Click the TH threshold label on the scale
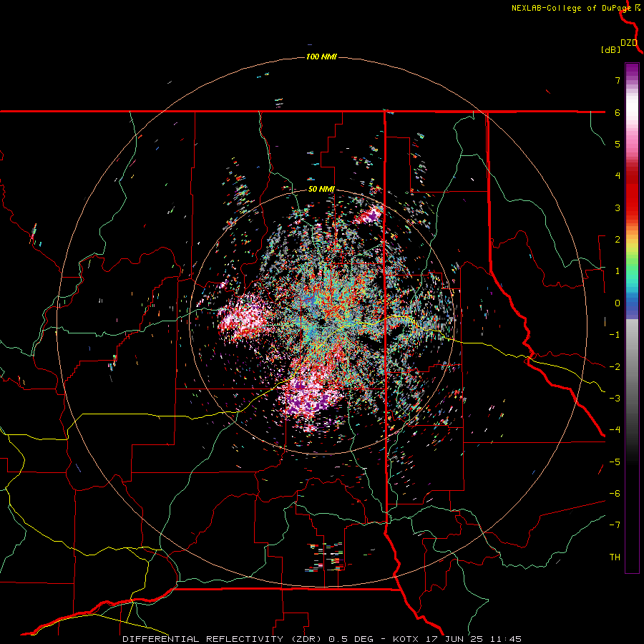The width and height of the screenshot is (644, 644). (615, 557)
